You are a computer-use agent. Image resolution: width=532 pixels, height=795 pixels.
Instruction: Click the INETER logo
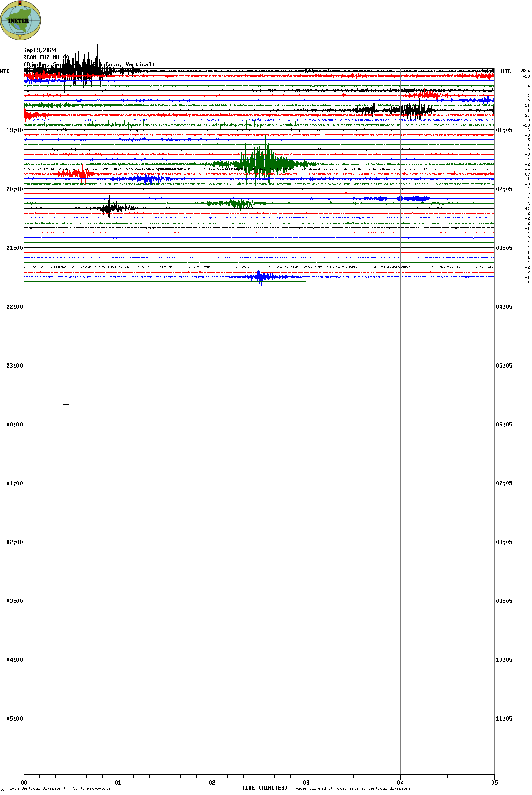[x=20, y=20]
